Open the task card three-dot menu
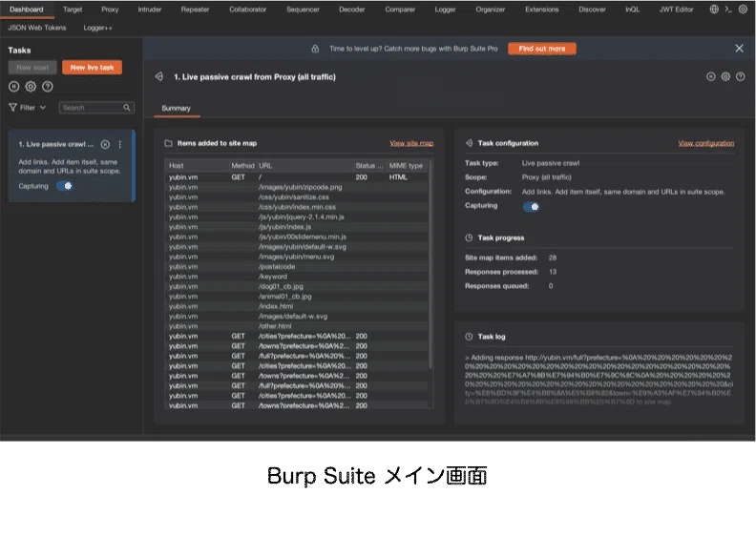 pos(119,144)
